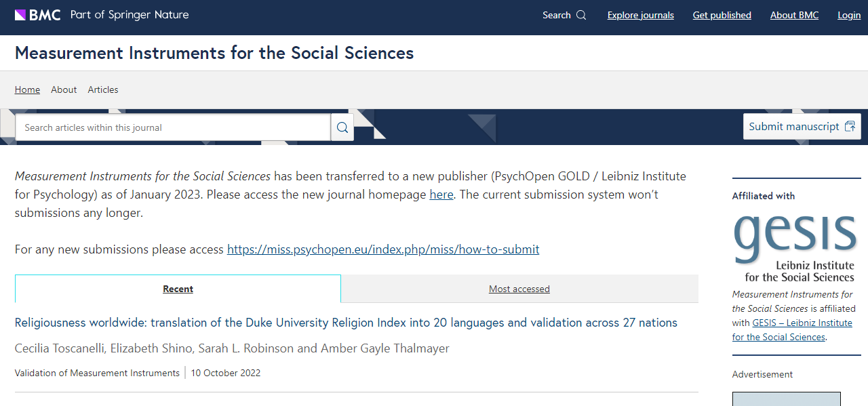Open Get published link
The width and height of the screenshot is (868, 406).
[722, 15]
